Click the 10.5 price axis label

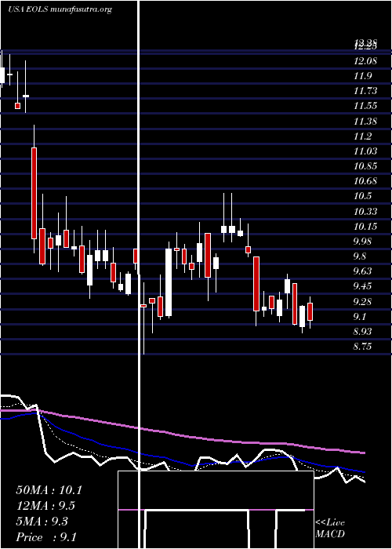click(x=362, y=196)
